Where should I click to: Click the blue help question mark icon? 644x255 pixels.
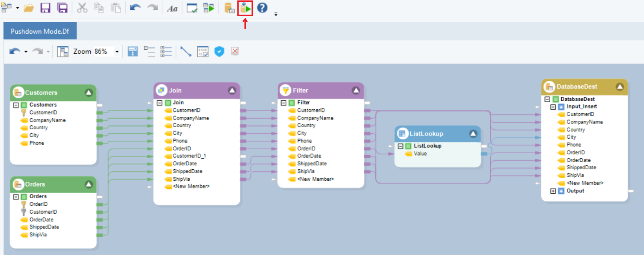pos(262,8)
